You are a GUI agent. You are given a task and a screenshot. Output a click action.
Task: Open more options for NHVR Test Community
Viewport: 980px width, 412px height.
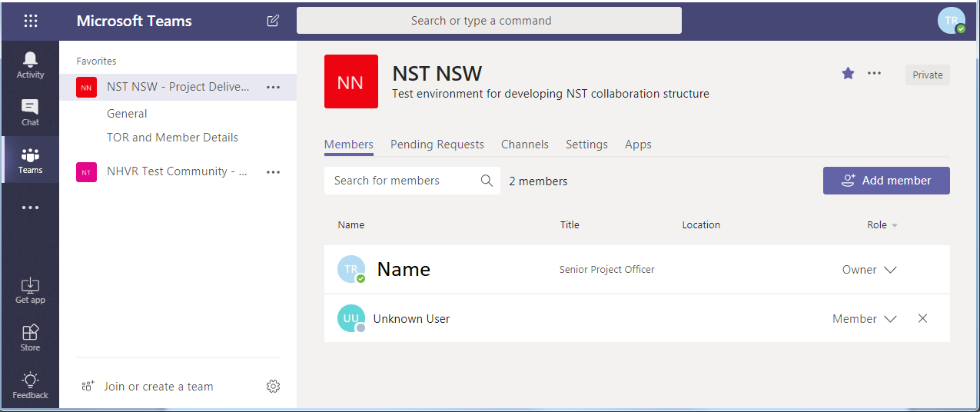tap(273, 172)
